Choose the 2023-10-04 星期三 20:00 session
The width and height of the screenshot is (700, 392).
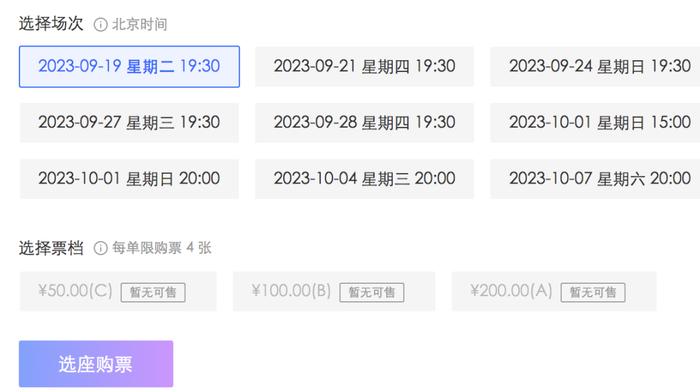click(x=364, y=179)
